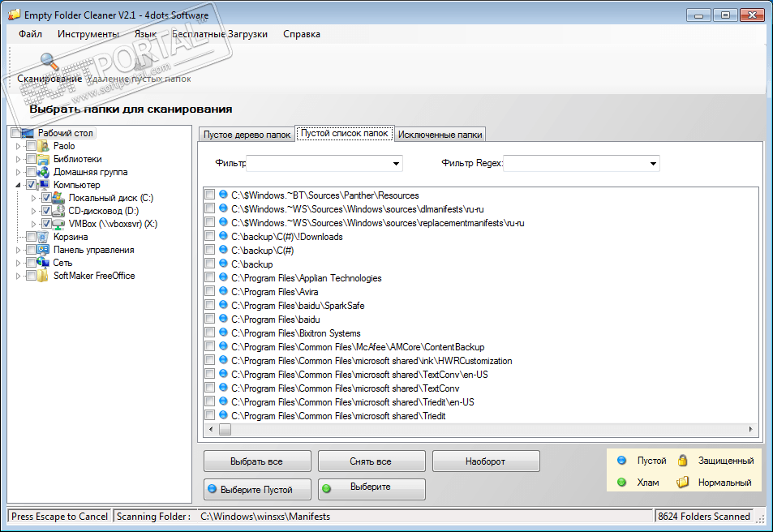773x532 pixels.
Task: Click the right arrow of horizontal scrollbar
Action: (750, 430)
